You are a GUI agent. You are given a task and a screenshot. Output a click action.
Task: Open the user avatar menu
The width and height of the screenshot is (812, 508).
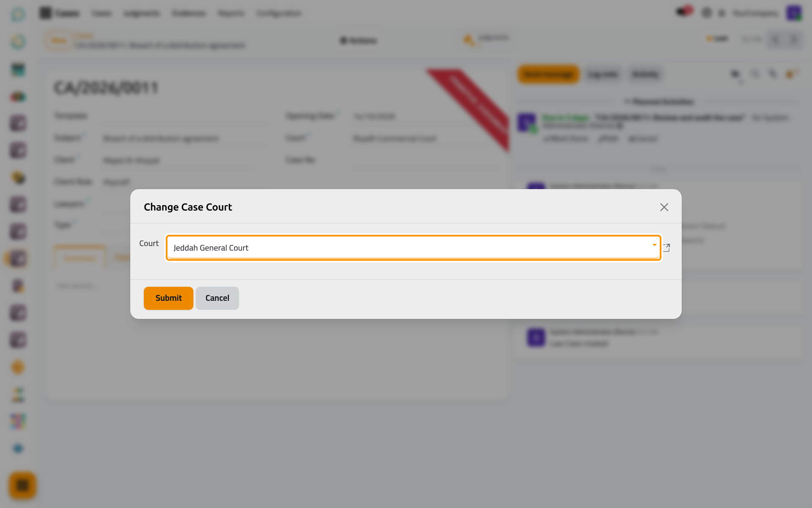click(794, 13)
